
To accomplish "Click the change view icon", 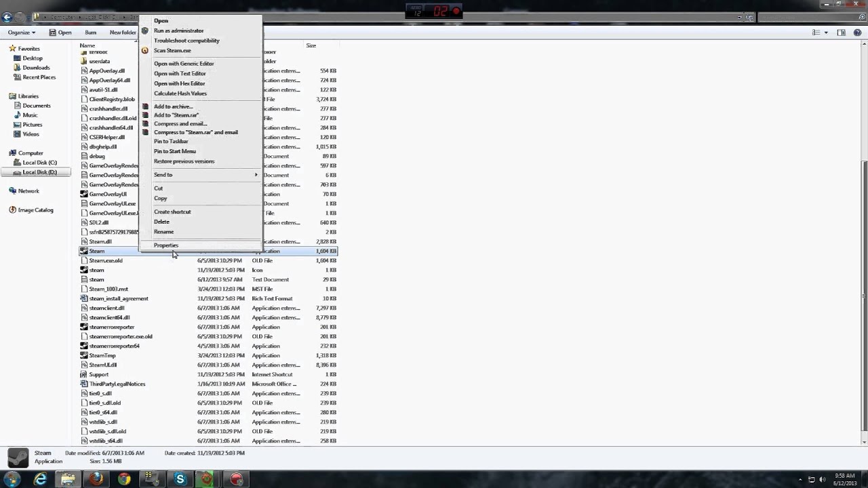I will 816,33.
